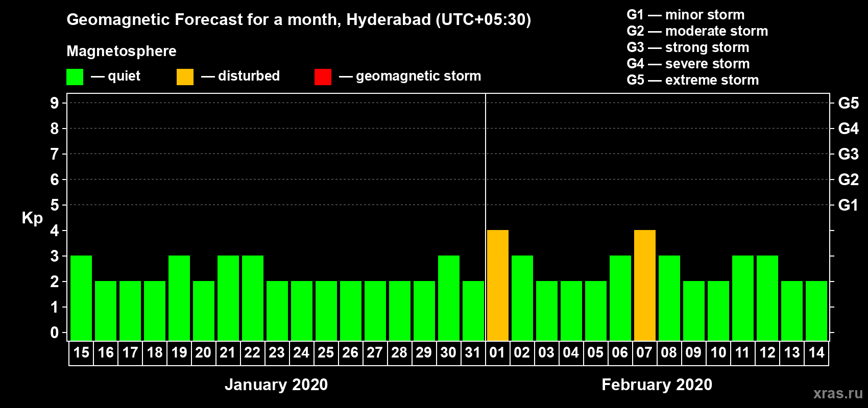
Task: Select the orange bar for February 01
Action: point(498,286)
